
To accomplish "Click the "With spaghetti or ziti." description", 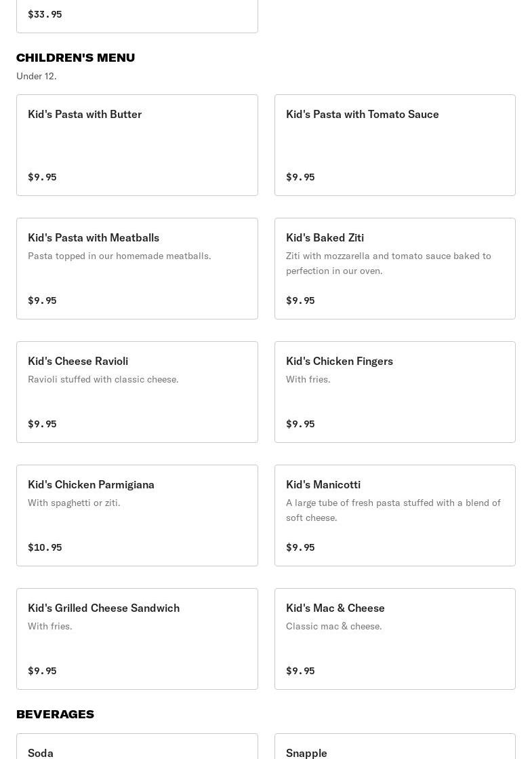I will tap(74, 503).
